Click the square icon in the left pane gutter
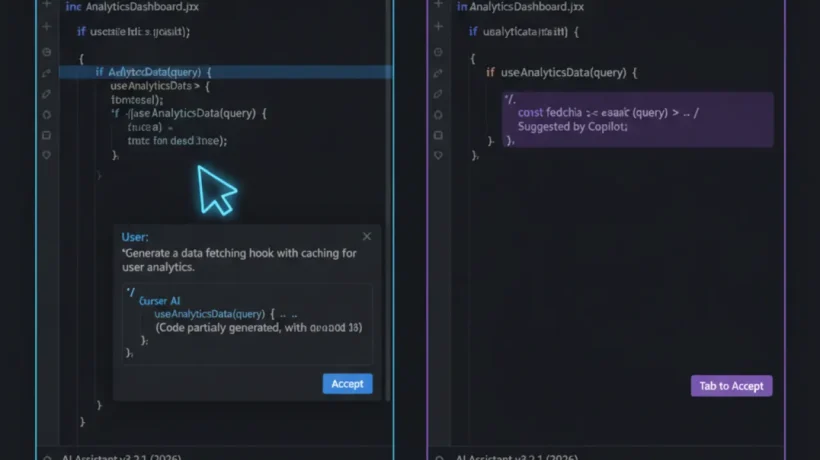820x460 pixels. click(x=47, y=135)
